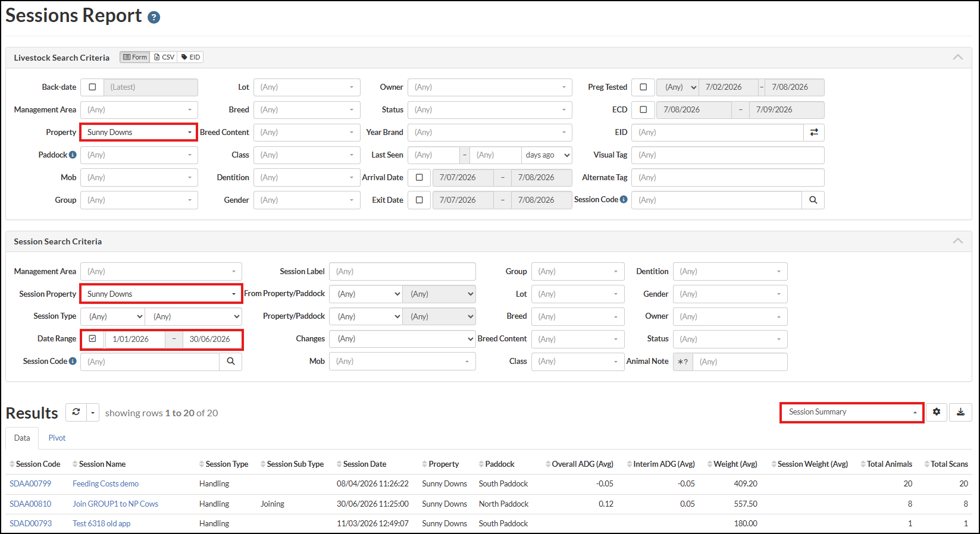This screenshot has height=534, width=980.
Task: Refresh the results table
Action: click(x=76, y=412)
